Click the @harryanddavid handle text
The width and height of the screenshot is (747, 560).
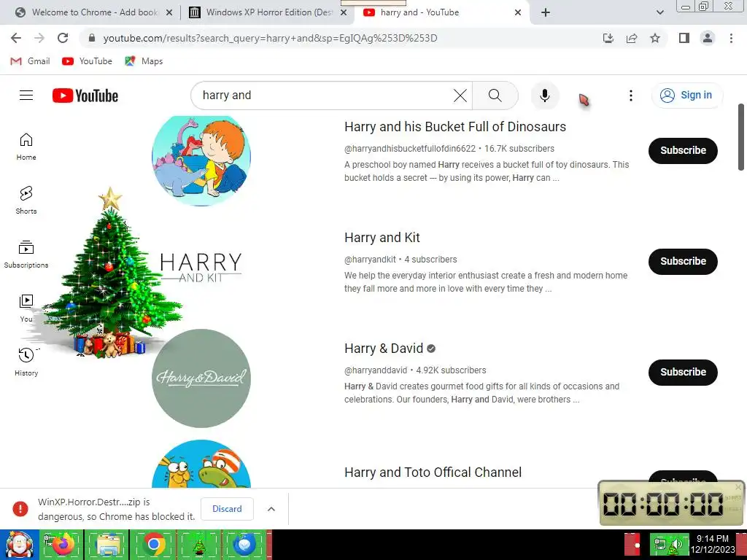tap(376, 370)
